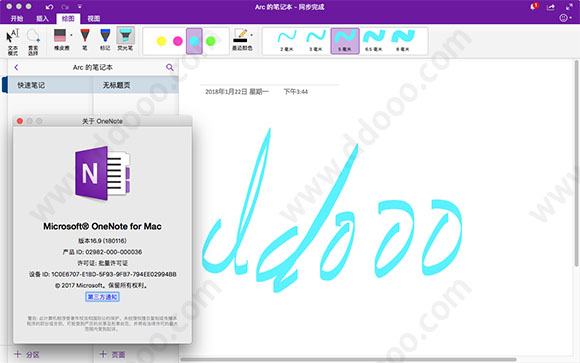Screen dimensions: 580x363
Task: Undo the last action in title bar
Action: point(49,7)
